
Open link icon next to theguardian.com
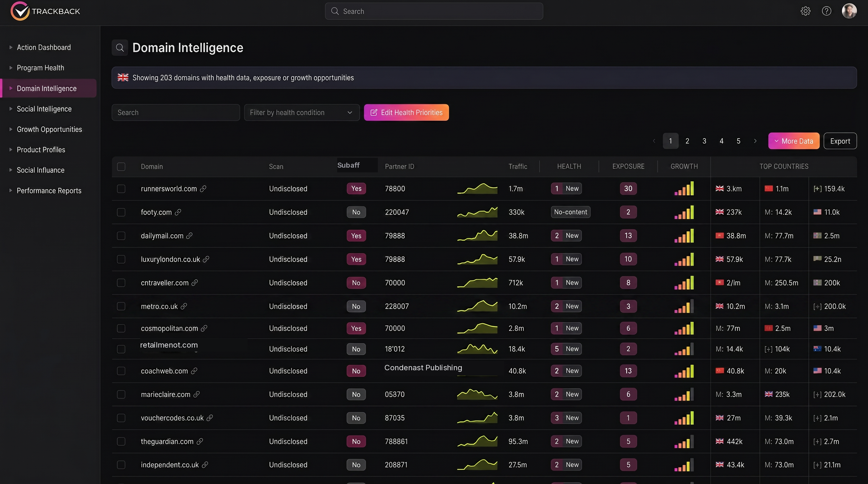(x=199, y=441)
